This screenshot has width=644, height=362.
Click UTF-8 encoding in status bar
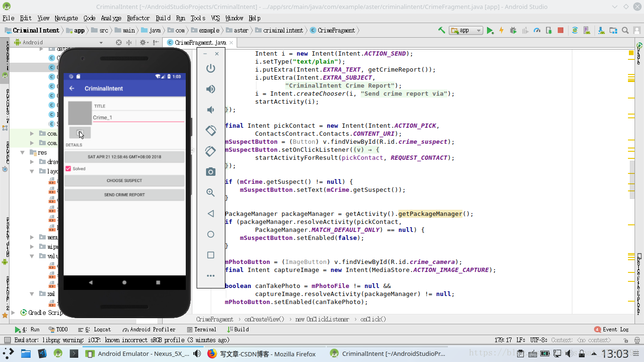539,340
